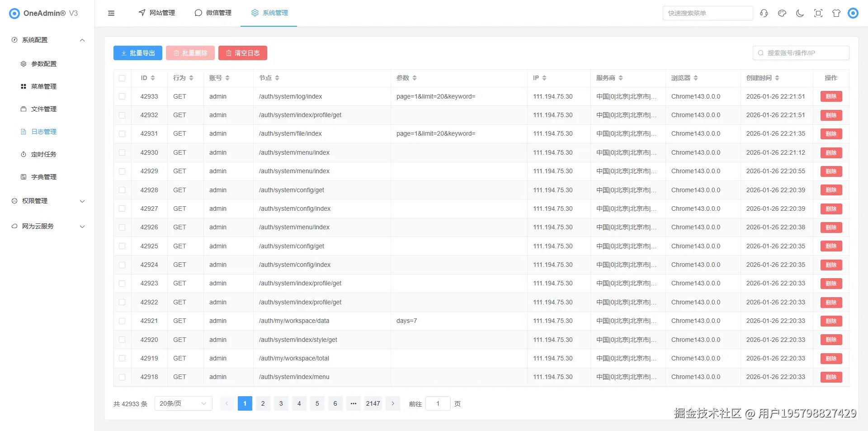Open 日志管理 in the sidebar

[x=44, y=132]
